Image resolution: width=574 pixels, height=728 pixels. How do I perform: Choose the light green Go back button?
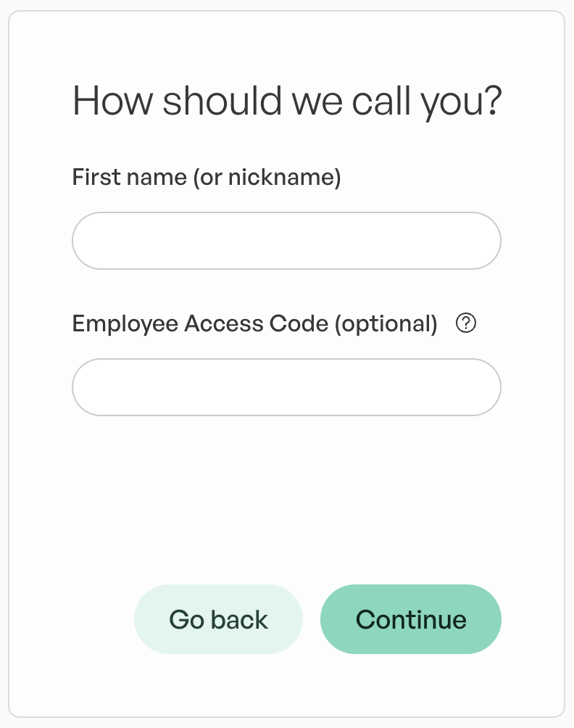(218, 619)
